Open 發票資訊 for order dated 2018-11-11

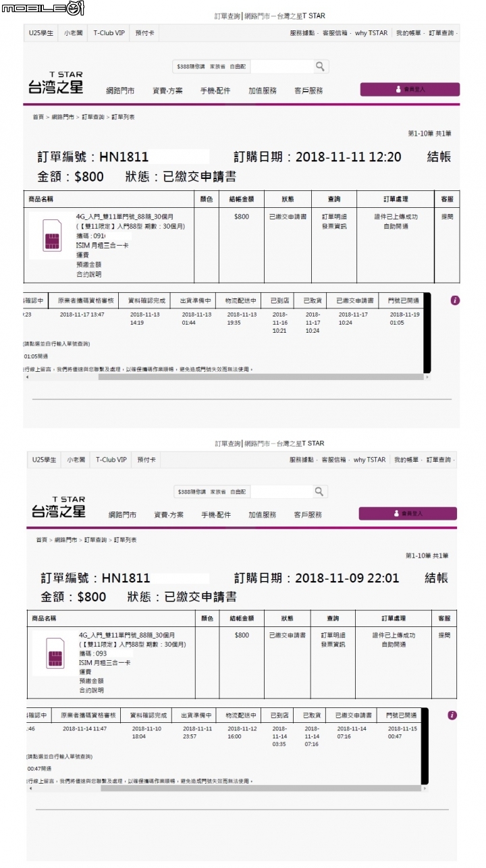334,226
